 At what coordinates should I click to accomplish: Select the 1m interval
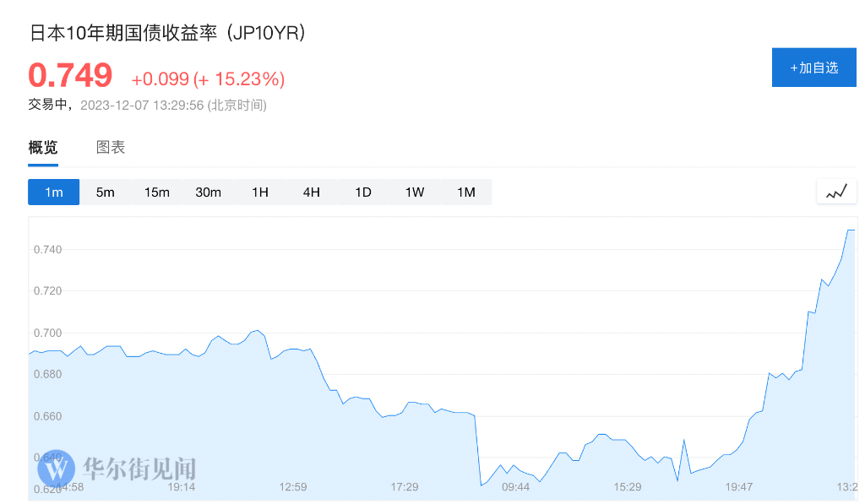click(x=53, y=192)
